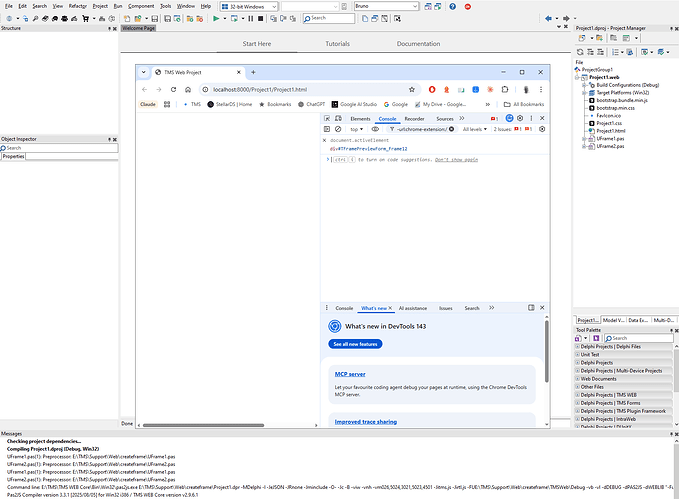This screenshot has width=679, height=499.
Task: Reload the page in Chrome
Action: click(x=173, y=90)
